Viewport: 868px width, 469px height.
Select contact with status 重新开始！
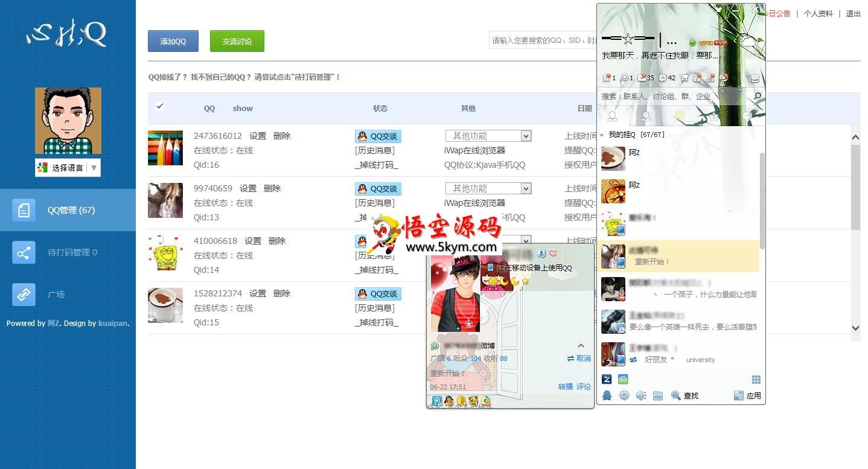point(679,256)
